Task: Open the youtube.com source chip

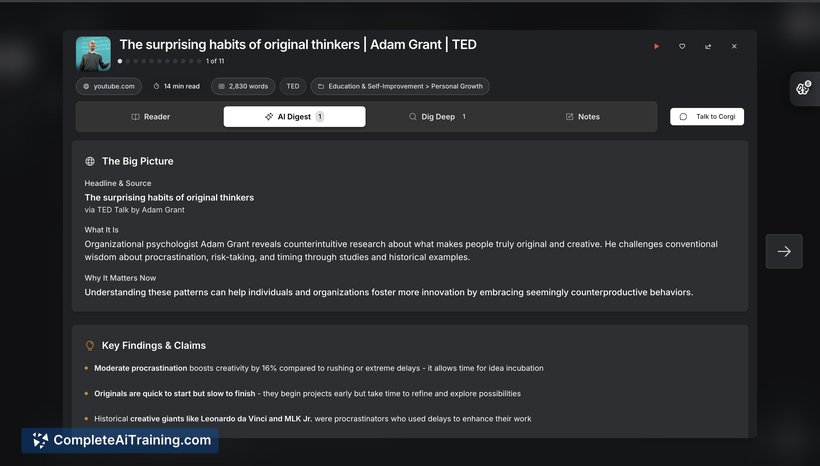Action: (109, 86)
